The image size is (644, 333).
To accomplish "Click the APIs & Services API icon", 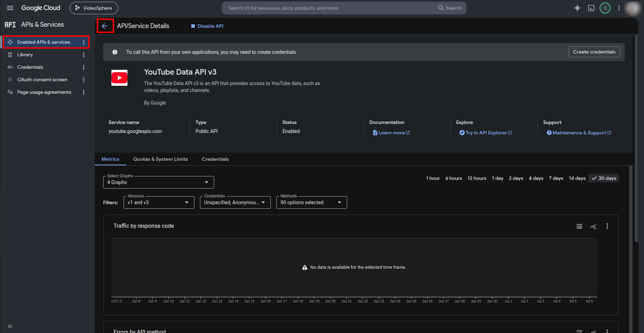I will (10, 25).
